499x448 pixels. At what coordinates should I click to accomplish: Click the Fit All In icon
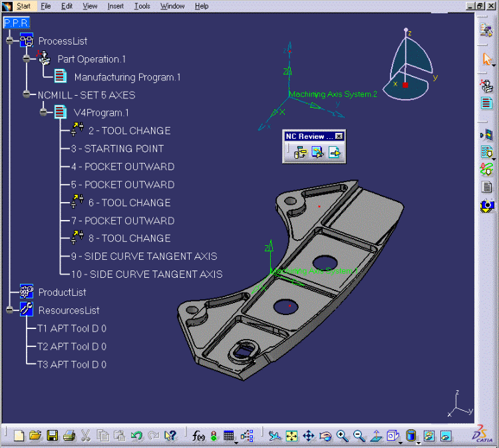tap(291, 436)
